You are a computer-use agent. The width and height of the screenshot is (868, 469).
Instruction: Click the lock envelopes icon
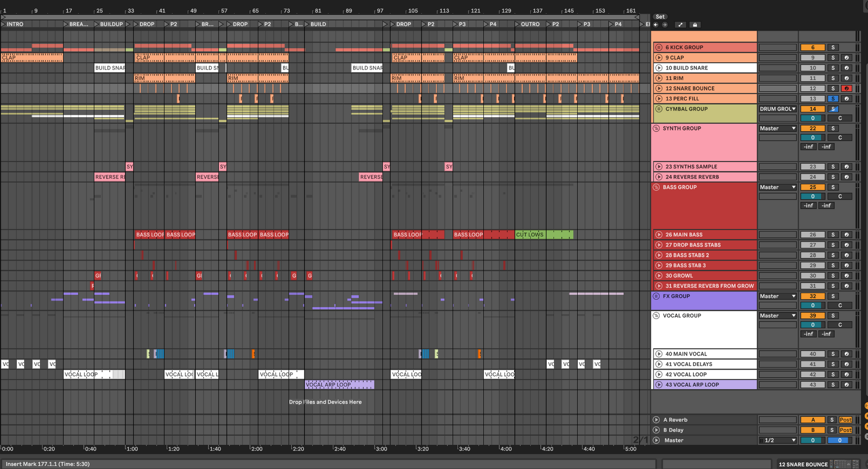[695, 25]
